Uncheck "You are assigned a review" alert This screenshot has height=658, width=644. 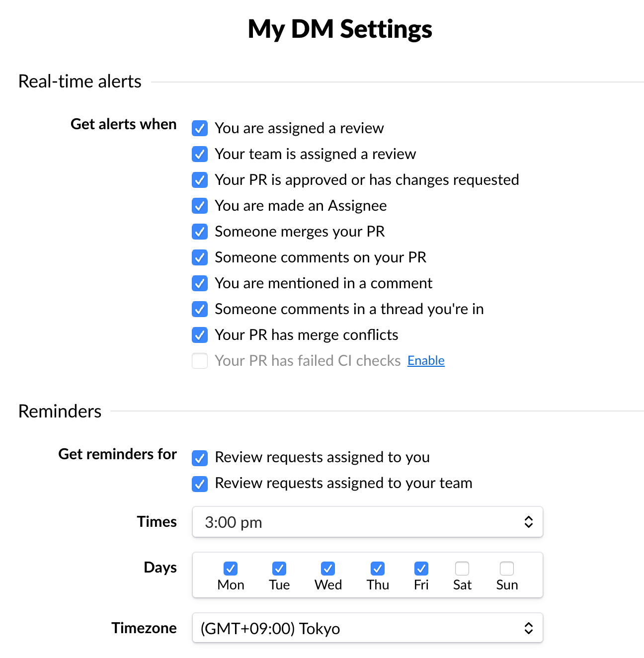tap(200, 128)
